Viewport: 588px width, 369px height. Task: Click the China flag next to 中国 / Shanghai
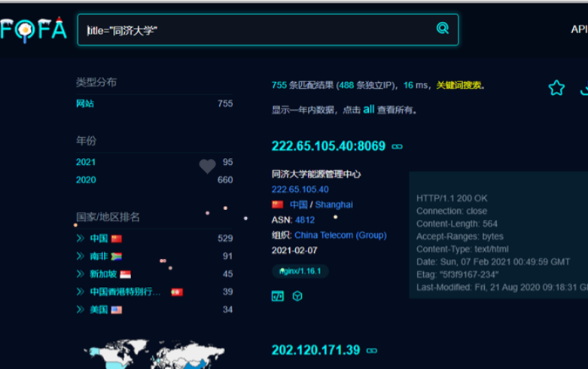click(278, 205)
